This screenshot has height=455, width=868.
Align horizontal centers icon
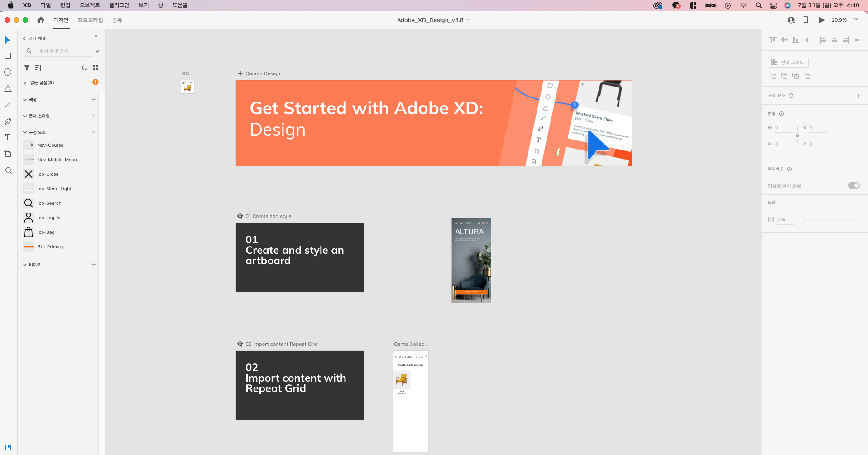[x=834, y=40]
